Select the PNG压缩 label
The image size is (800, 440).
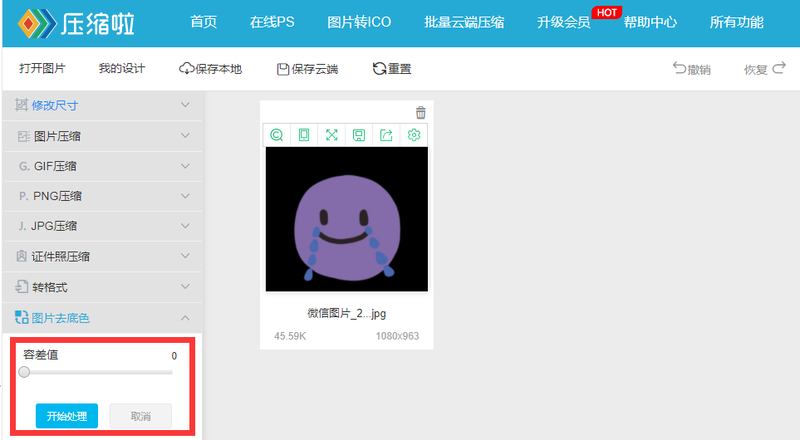click(x=57, y=196)
